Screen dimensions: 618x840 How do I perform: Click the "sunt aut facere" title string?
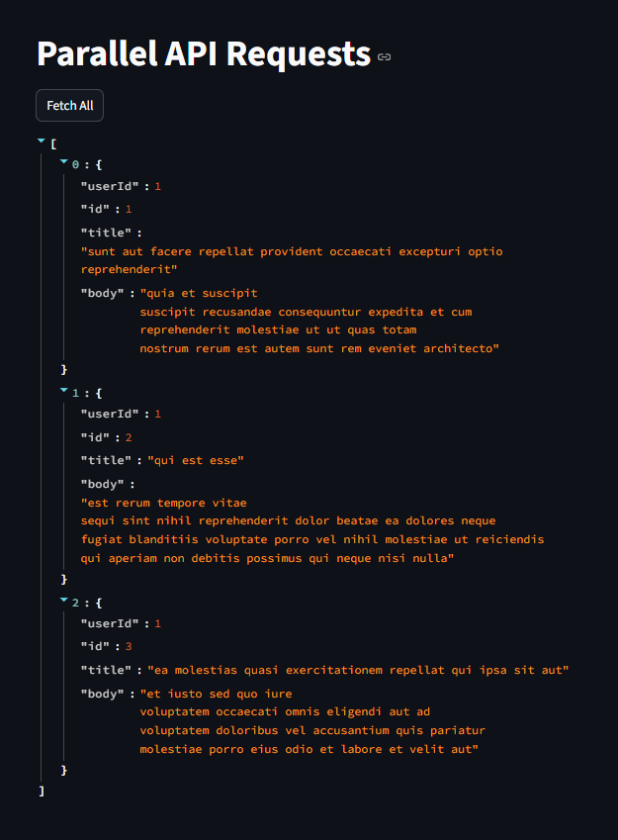click(292, 260)
